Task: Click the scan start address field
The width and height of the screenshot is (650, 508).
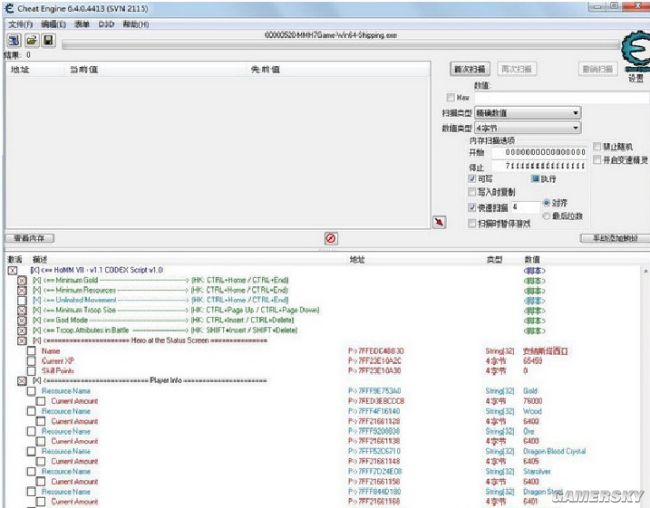Action: coord(539,153)
